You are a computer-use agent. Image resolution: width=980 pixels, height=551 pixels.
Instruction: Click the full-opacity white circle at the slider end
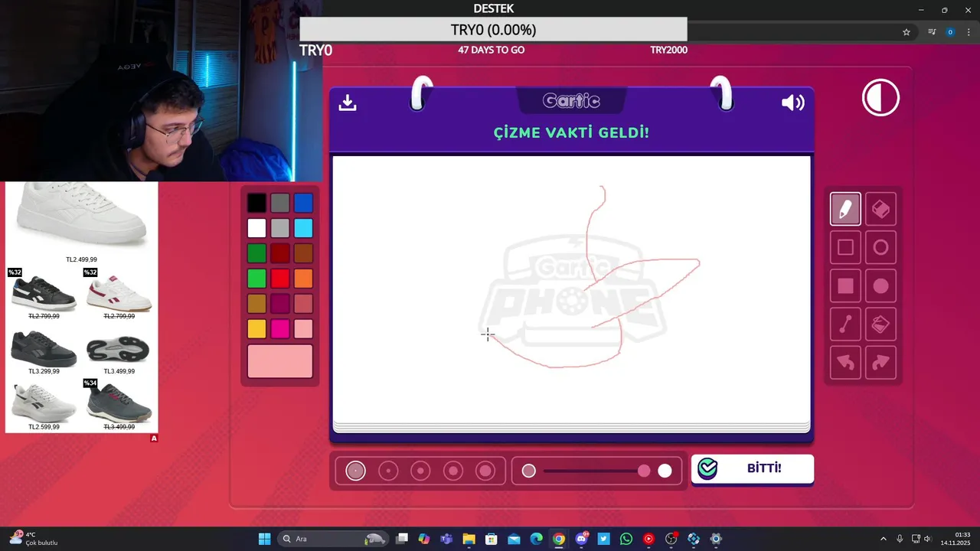[665, 471]
